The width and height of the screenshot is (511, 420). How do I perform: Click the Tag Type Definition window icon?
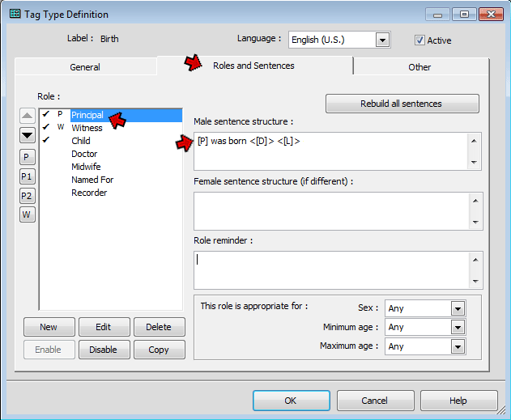coord(15,14)
